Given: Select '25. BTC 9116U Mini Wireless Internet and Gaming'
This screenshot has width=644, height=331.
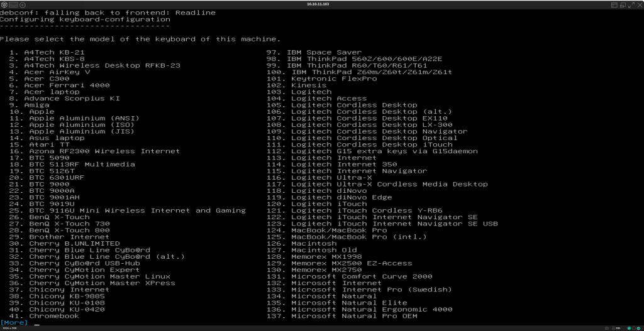Looking at the screenshot, I should [x=127, y=210].
